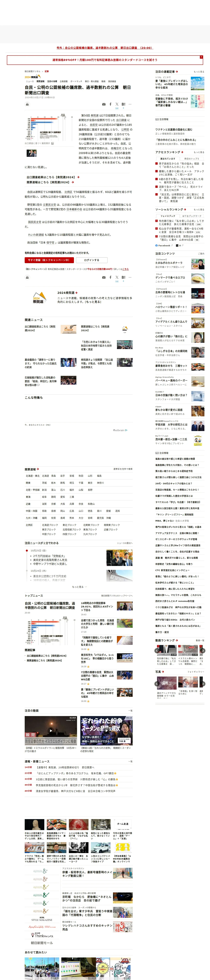
Task: Open たまねぎのカルボナーラ article thumbnail
Action: 197,264
